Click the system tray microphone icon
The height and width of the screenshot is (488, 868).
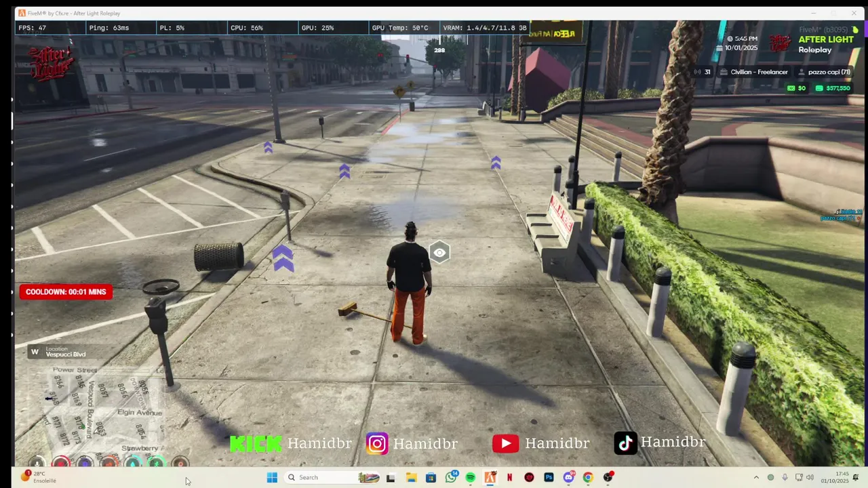coord(785,477)
